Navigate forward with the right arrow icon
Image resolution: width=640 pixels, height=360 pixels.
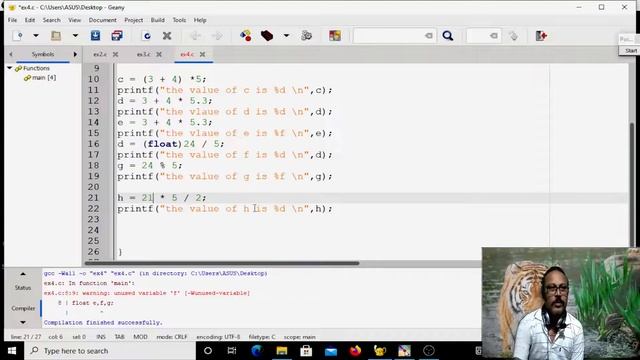[217, 36]
